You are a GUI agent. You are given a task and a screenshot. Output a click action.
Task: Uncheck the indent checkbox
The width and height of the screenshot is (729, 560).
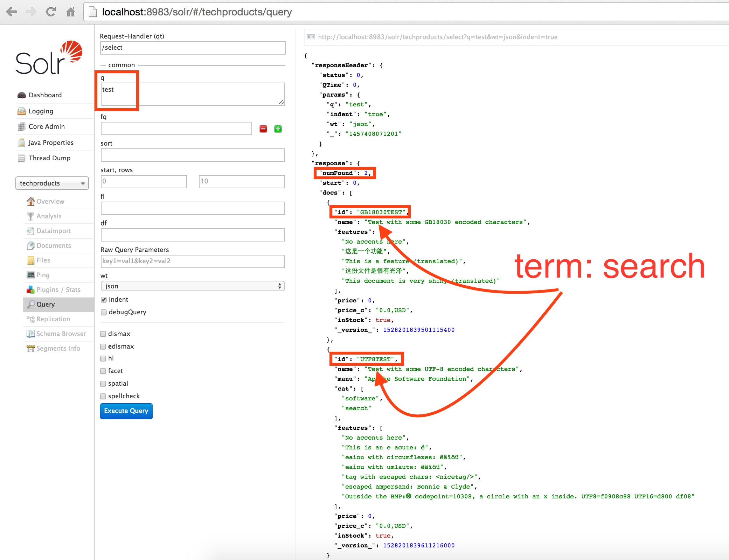[x=104, y=300]
